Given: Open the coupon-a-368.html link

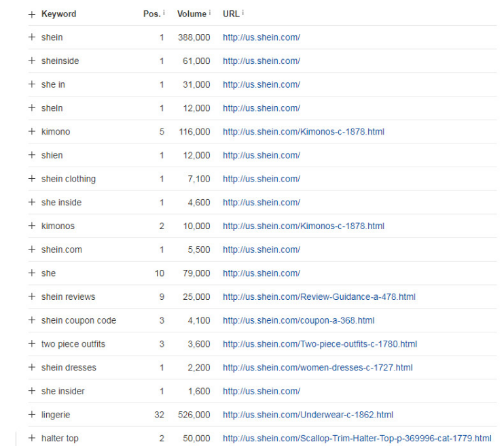Looking at the screenshot, I should pyautogui.click(x=299, y=320).
